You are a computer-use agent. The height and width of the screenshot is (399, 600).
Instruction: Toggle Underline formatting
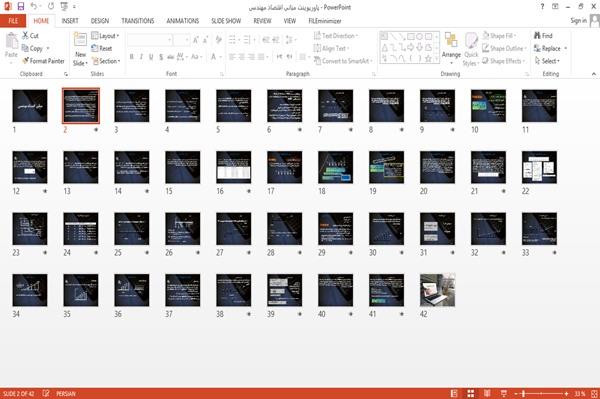[151, 57]
